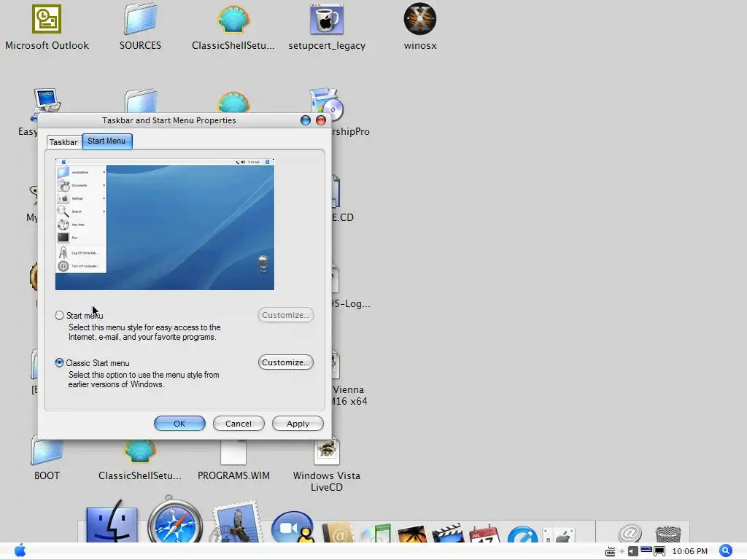Click the 10:06 PM clock
The width and height of the screenshot is (747, 560).
[689, 551]
